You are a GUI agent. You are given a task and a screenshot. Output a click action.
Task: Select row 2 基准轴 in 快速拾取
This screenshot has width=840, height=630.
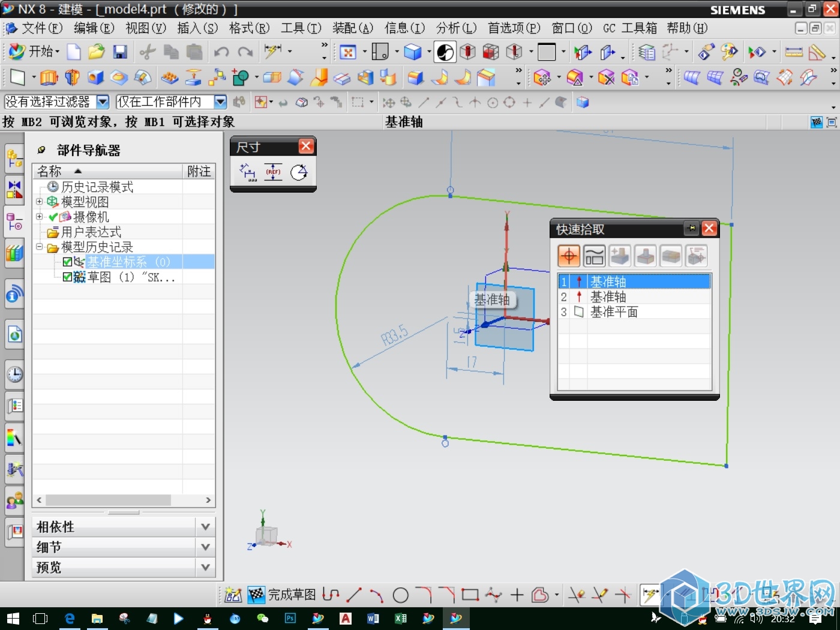pyautogui.click(x=635, y=296)
